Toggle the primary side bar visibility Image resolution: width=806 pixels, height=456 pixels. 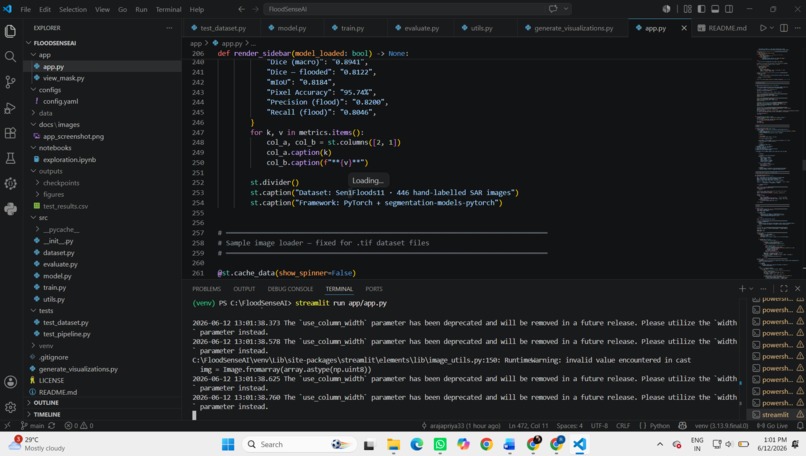click(x=701, y=9)
